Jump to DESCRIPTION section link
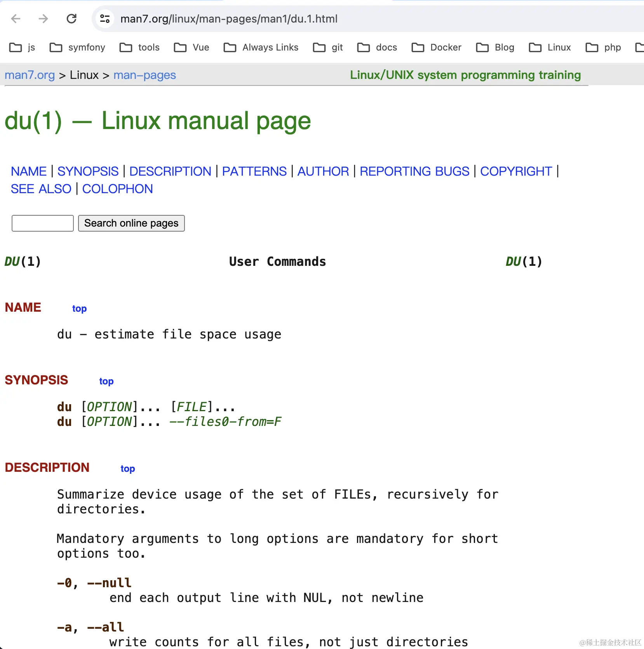Image resolution: width=644 pixels, height=649 pixels. (x=170, y=171)
